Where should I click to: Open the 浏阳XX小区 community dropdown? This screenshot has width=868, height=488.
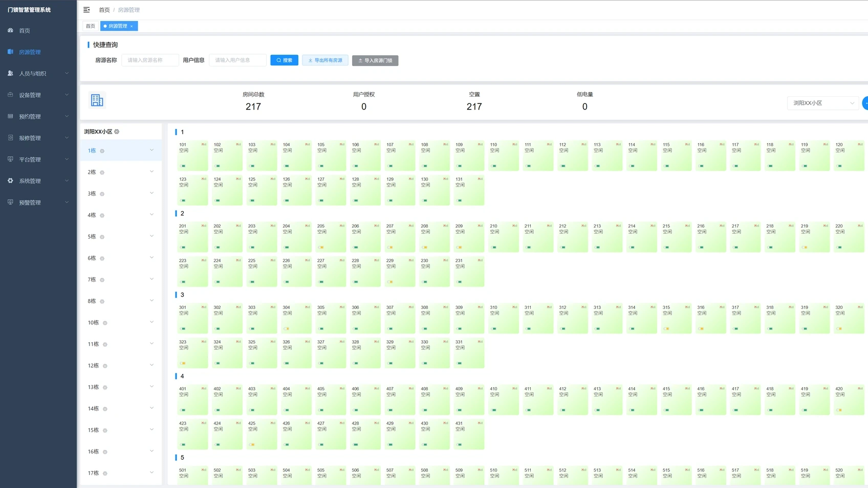click(x=822, y=103)
